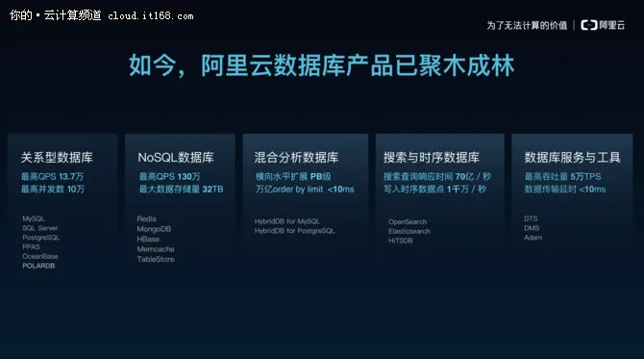Click DTS in the tools list
This screenshot has width=644, height=359.
click(531, 218)
